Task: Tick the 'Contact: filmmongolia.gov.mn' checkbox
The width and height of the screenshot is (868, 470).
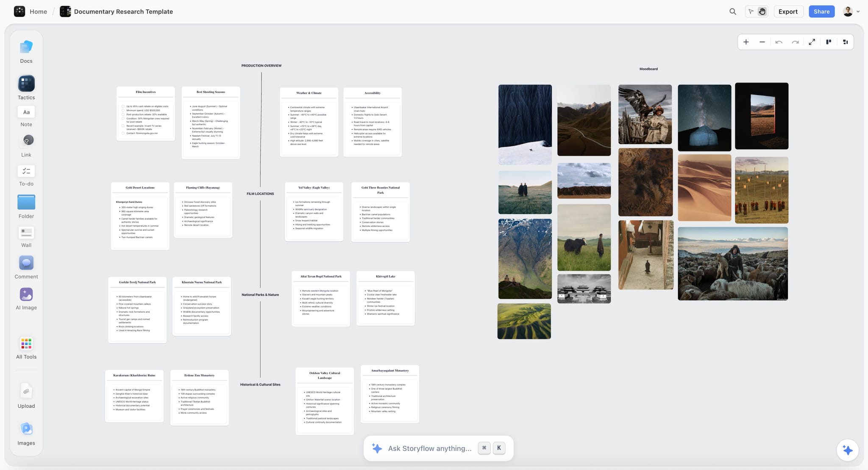Action: pos(123,133)
